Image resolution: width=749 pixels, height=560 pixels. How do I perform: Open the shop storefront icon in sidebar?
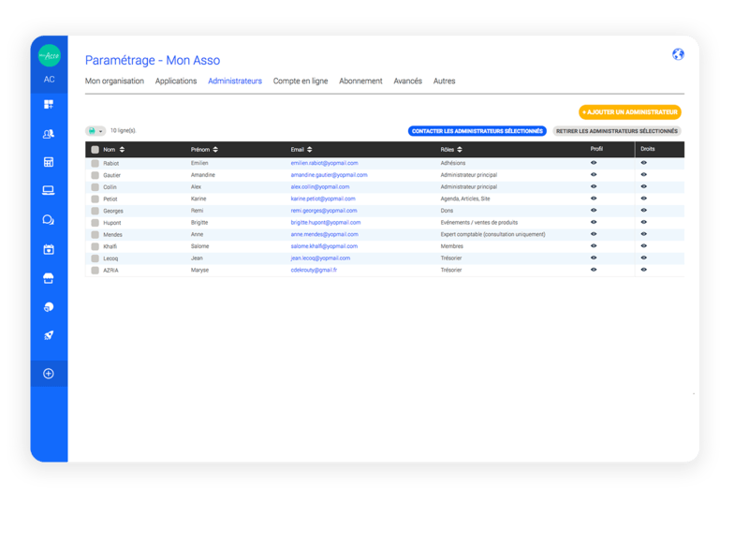(x=49, y=278)
